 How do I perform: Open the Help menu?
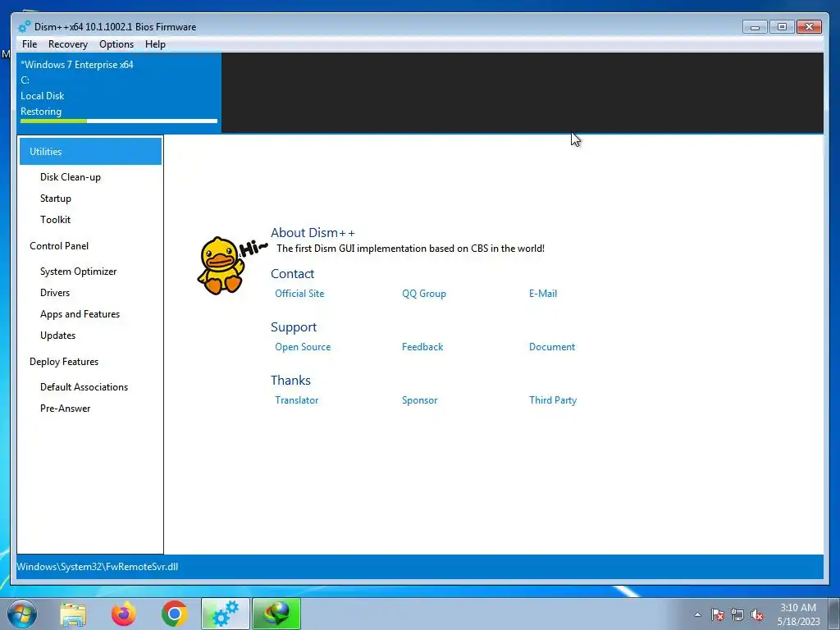[155, 44]
